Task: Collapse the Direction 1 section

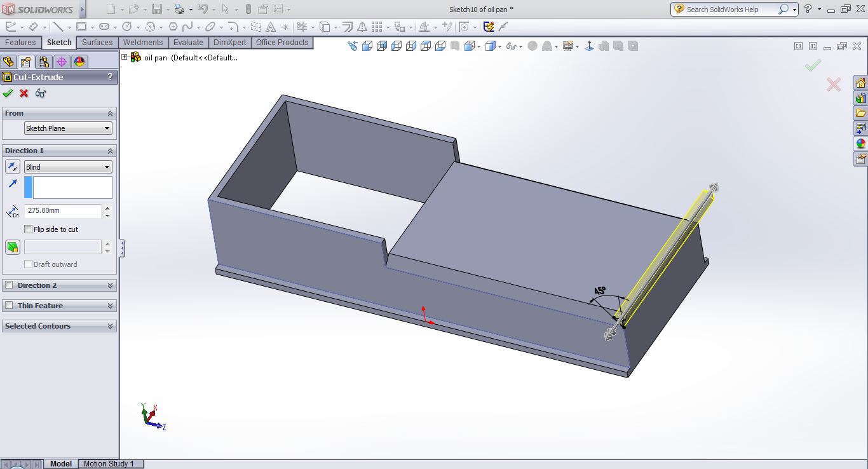Action: pyautogui.click(x=110, y=151)
